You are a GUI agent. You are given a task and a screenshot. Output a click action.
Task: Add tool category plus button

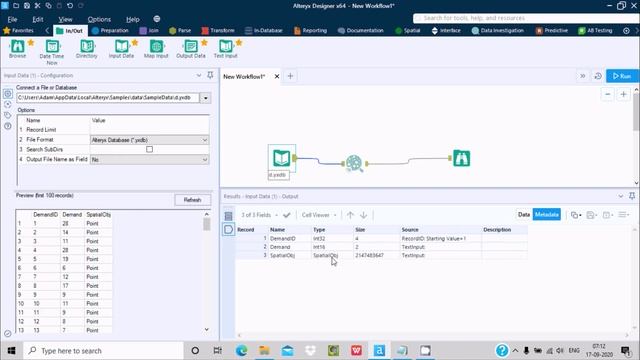[626, 31]
